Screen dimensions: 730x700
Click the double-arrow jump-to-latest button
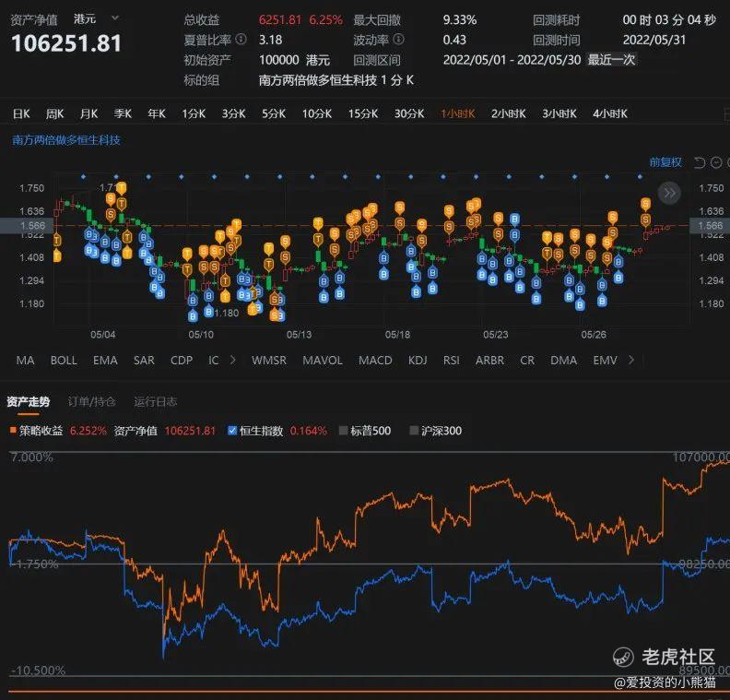point(669,193)
